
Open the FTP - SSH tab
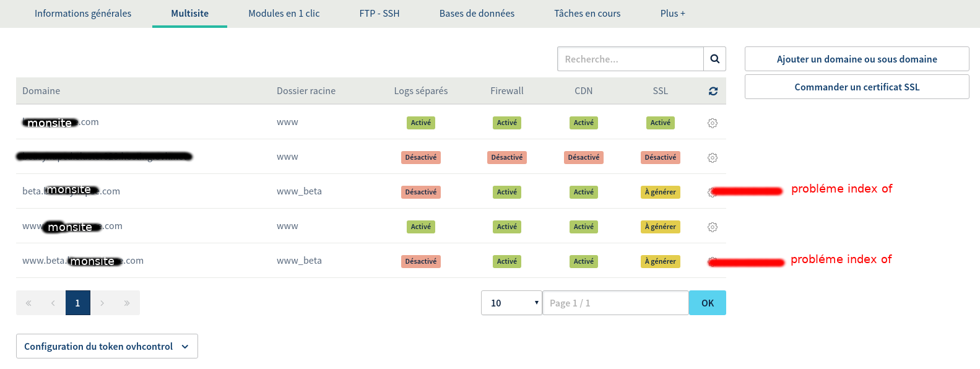click(379, 14)
